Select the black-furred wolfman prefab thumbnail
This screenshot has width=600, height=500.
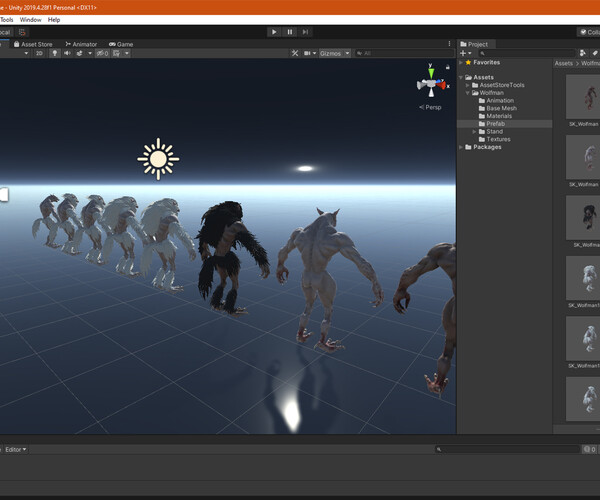583,218
